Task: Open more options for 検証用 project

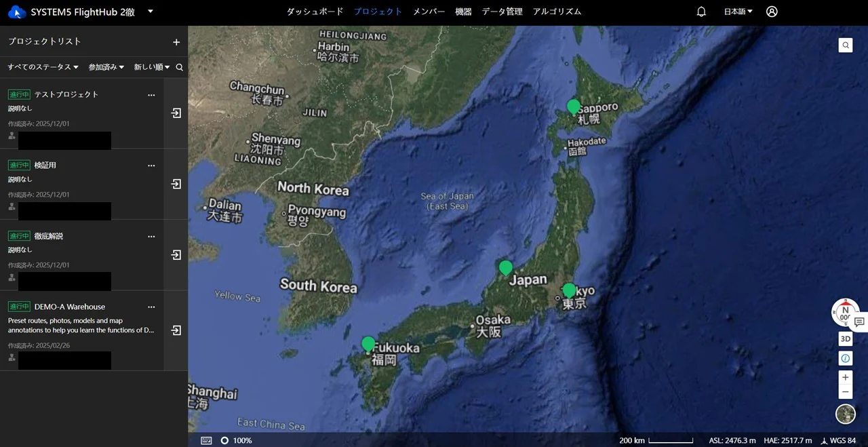Action: pyautogui.click(x=151, y=166)
